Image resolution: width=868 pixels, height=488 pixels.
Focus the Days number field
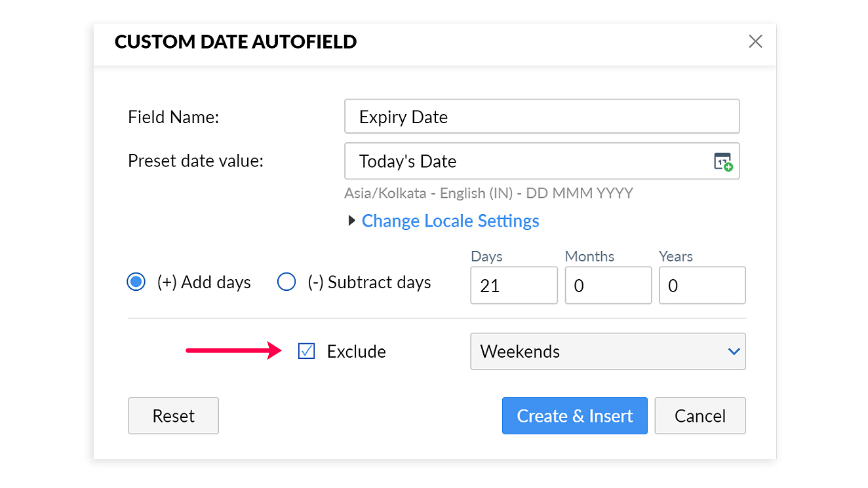(x=513, y=286)
